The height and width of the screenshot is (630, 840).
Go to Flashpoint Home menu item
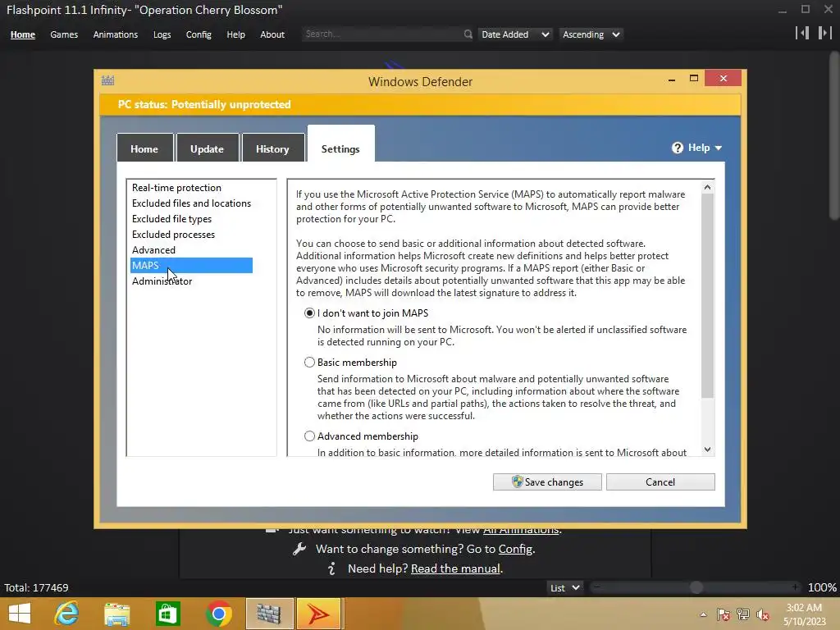tap(23, 34)
